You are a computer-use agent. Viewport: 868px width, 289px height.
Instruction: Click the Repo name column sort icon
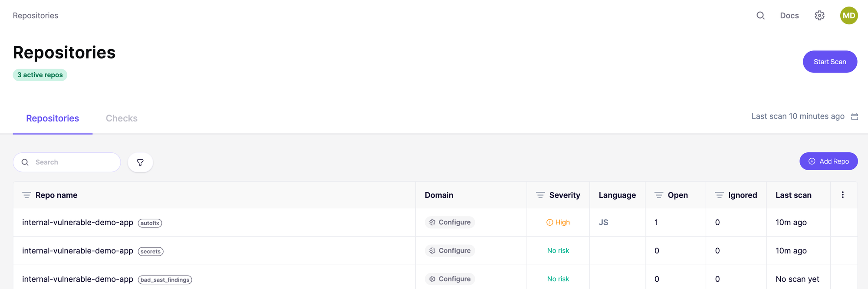pos(26,195)
